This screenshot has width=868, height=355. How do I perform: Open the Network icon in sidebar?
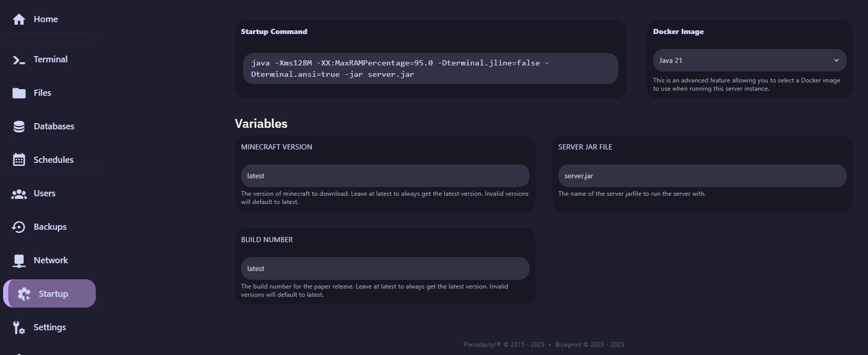tap(19, 261)
